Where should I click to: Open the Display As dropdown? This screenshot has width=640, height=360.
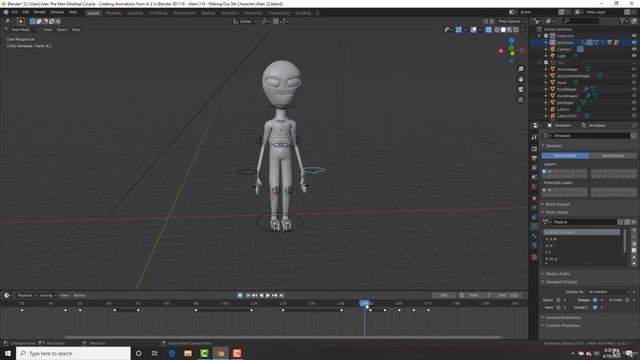coord(609,292)
